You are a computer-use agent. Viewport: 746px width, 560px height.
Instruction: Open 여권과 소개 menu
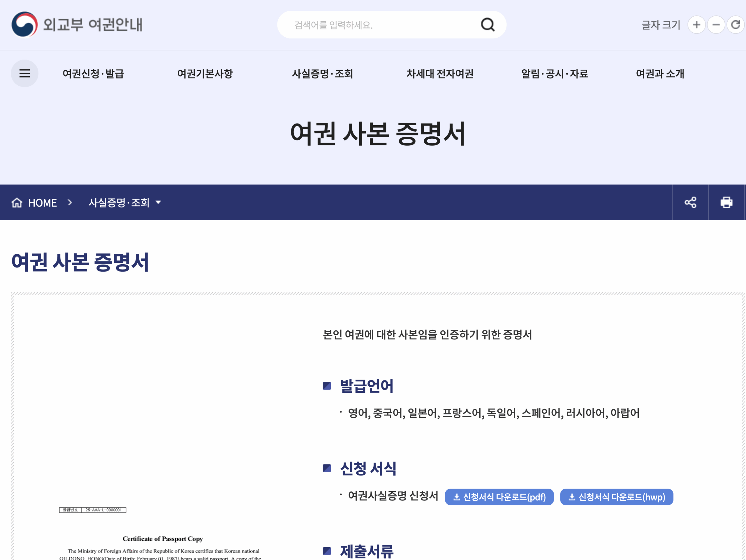coord(660,73)
